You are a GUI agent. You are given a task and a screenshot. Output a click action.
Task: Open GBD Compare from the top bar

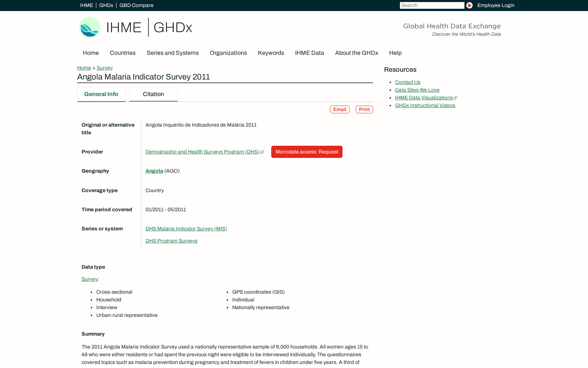136,5
